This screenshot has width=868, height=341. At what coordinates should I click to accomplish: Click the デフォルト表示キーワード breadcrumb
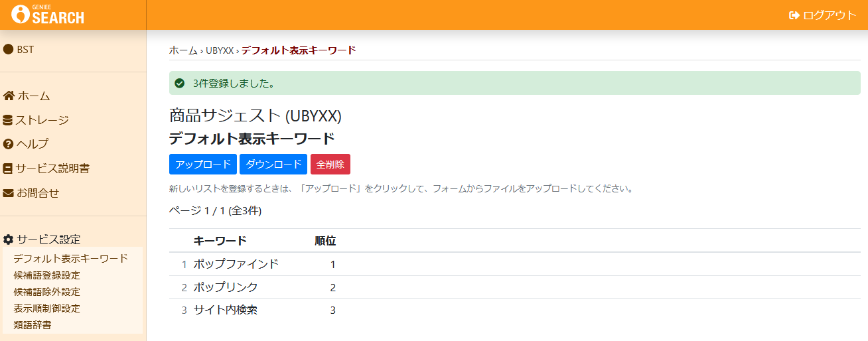pyautogui.click(x=299, y=50)
